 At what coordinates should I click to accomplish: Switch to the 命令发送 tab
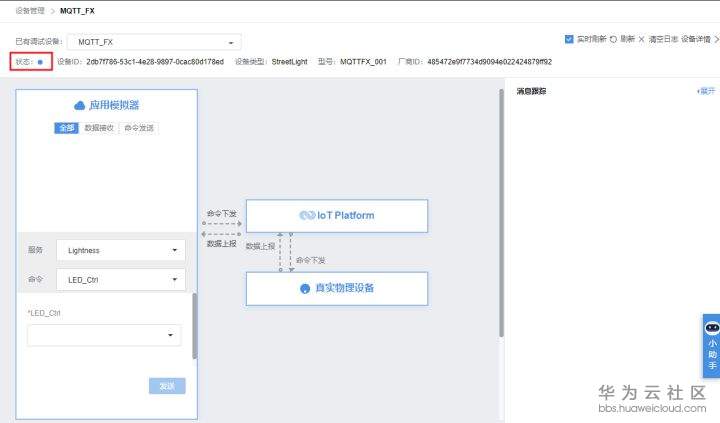(139, 128)
